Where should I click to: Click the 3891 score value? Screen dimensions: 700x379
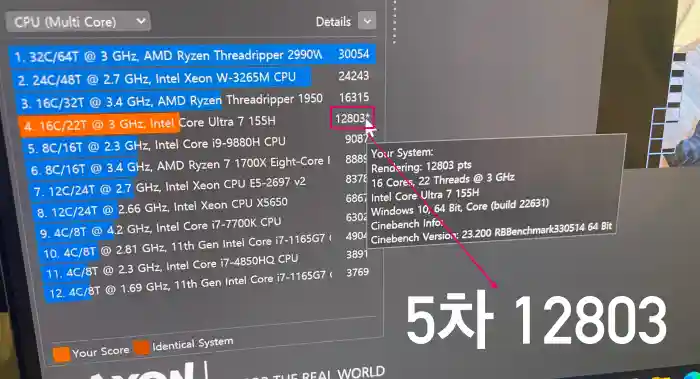(357, 254)
